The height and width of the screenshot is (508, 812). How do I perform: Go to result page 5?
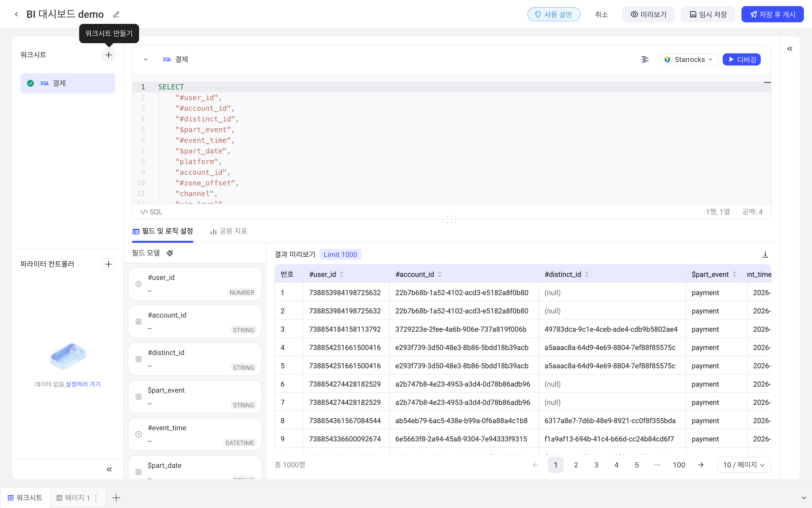(x=637, y=465)
